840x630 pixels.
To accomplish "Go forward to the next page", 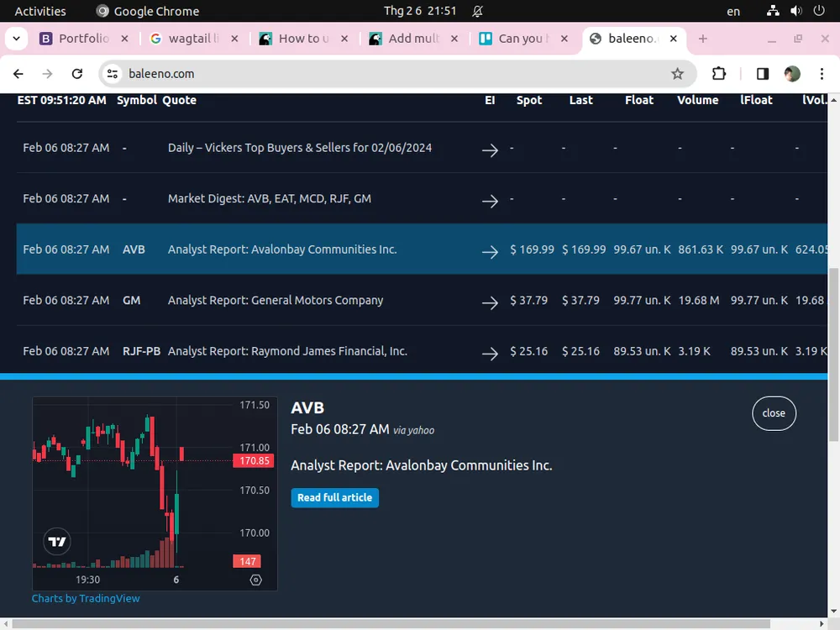I will pos(47,74).
